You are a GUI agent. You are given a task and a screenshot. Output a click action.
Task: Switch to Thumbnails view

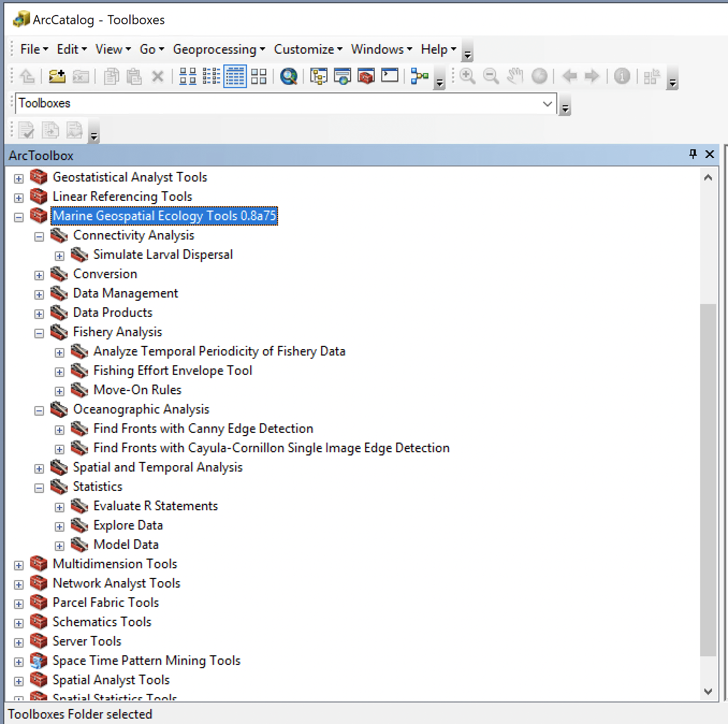[259, 76]
